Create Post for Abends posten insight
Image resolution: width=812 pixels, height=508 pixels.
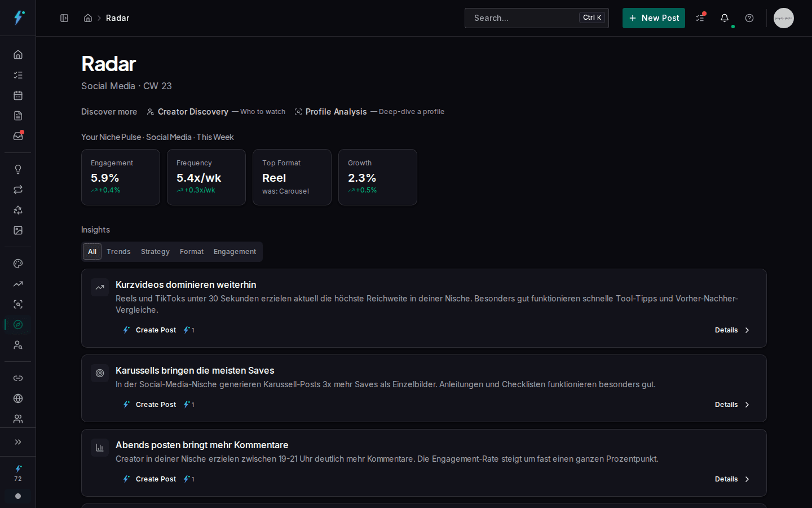[149, 479]
